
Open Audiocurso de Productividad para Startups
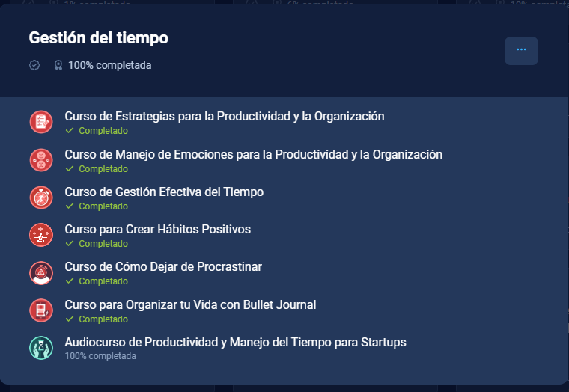point(235,343)
